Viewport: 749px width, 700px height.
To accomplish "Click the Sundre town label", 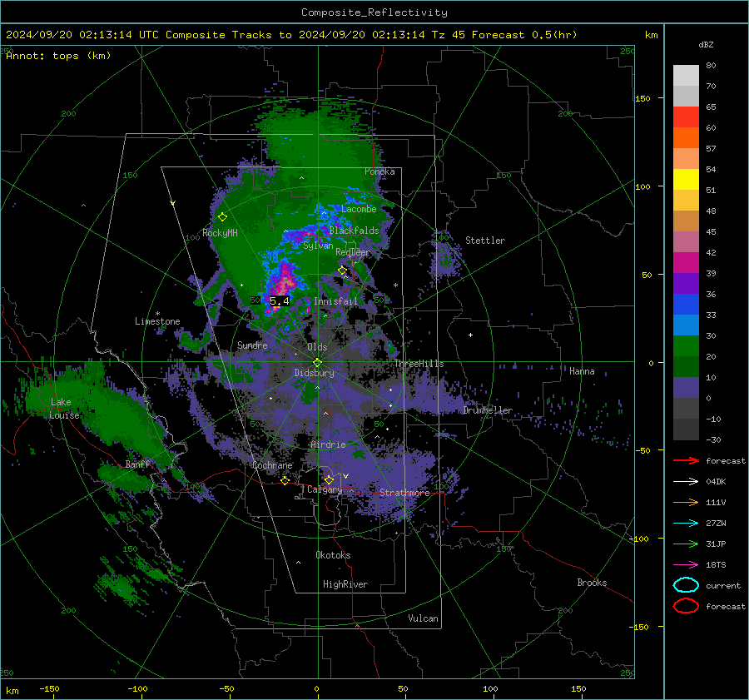I will click(252, 345).
